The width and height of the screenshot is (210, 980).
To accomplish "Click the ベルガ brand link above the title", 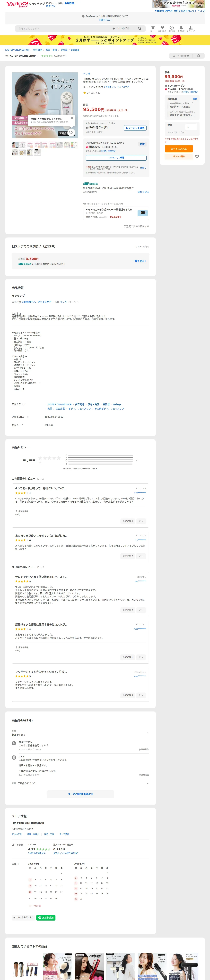I will coord(87,74).
